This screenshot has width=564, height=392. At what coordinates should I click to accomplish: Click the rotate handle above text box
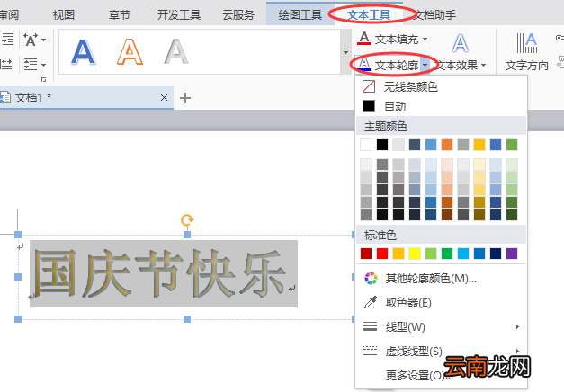click(x=187, y=219)
